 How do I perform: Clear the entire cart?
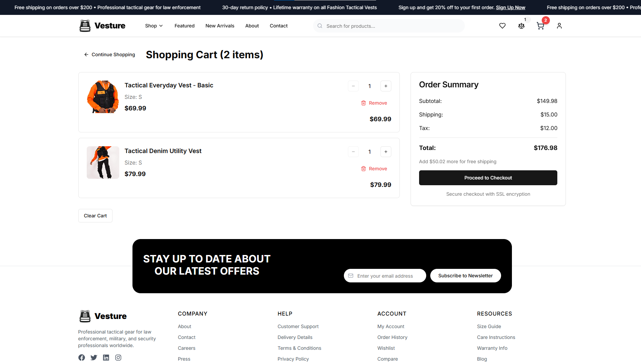[x=95, y=215]
